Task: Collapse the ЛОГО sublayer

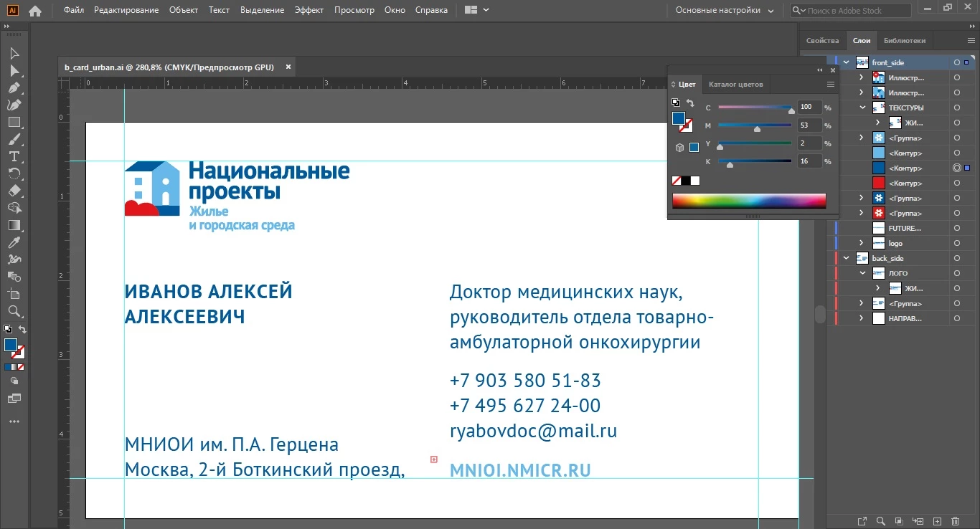Action: tap(862, 273)
